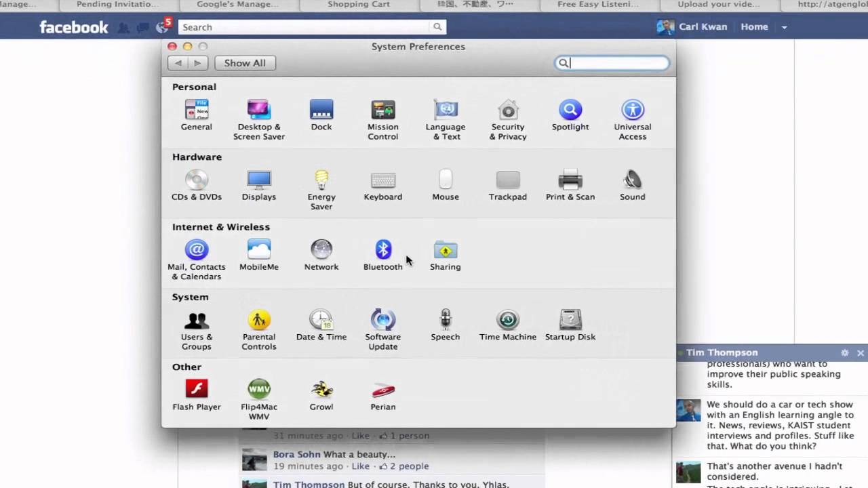
Task: Go to Facebook Home
Action: click(x=754, y=27)
